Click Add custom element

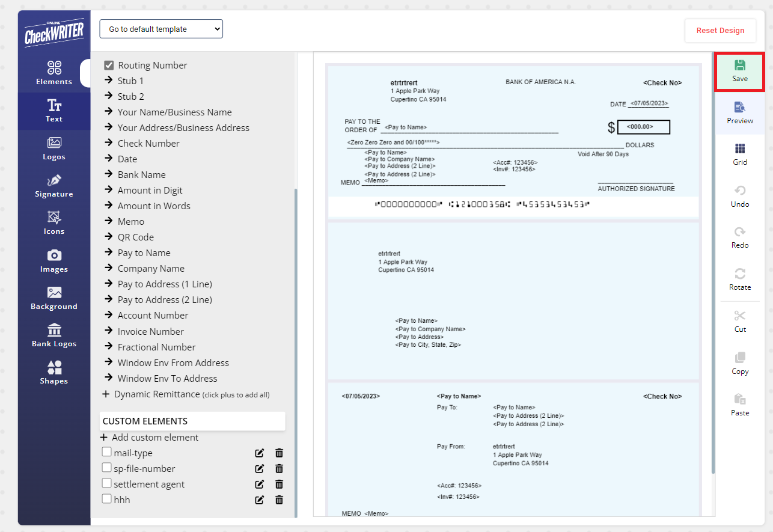150,438
